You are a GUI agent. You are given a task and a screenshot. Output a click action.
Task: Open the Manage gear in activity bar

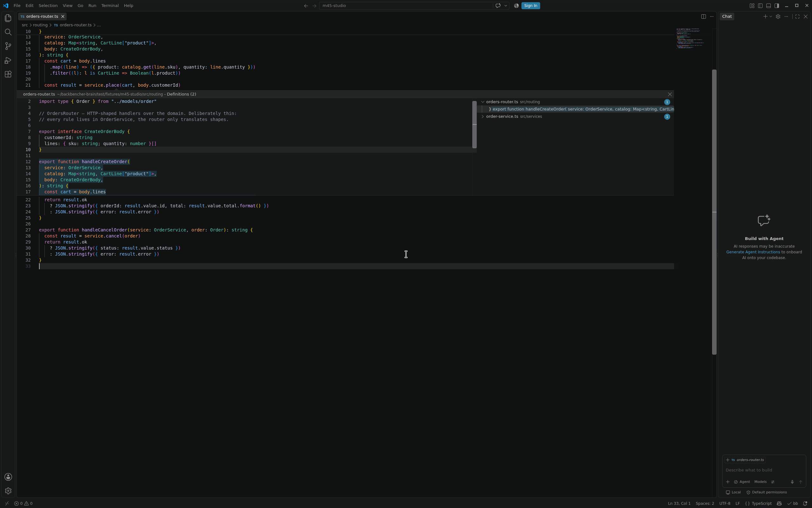point(8,491)
